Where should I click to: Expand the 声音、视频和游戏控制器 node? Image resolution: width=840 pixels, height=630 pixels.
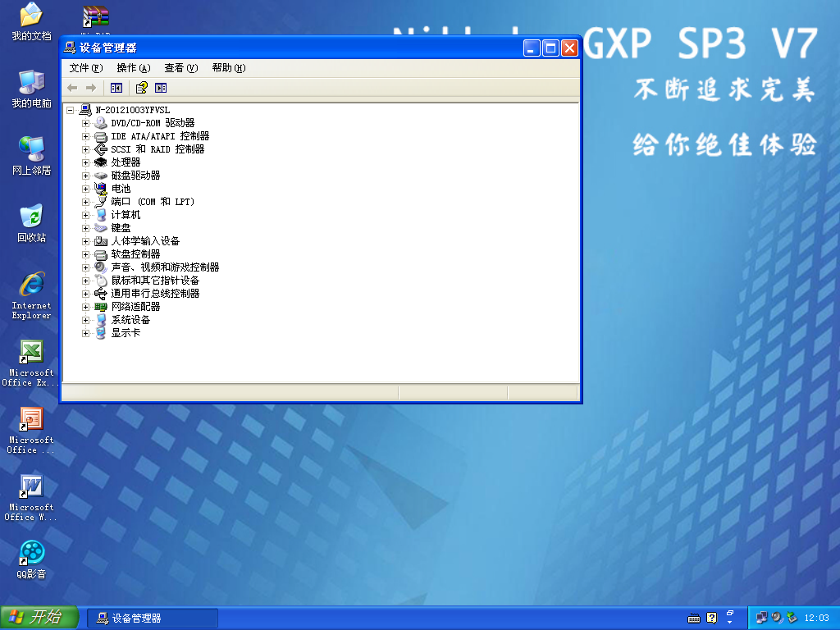(85, 267)
